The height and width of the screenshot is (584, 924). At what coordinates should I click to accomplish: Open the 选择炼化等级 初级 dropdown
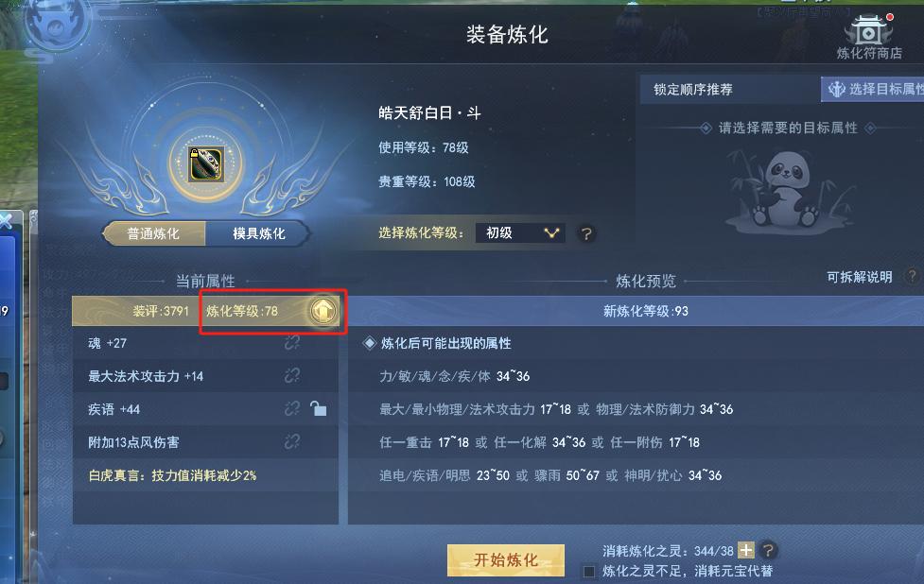[x=520, y=233]
